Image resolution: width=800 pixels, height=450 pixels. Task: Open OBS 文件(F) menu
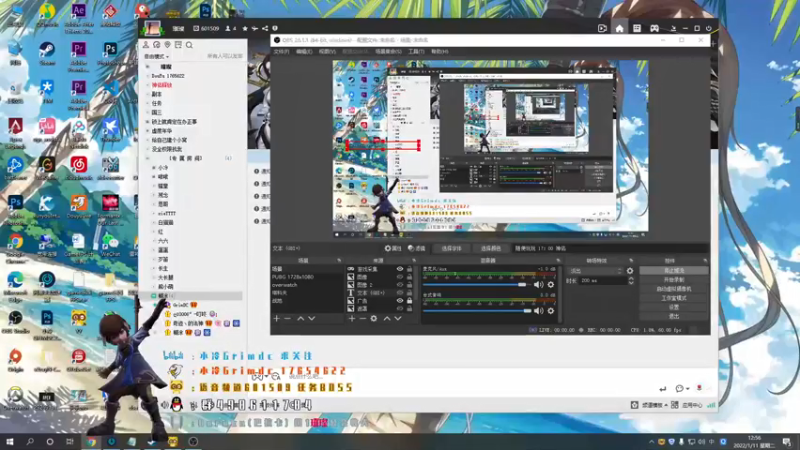coord(281,52)
